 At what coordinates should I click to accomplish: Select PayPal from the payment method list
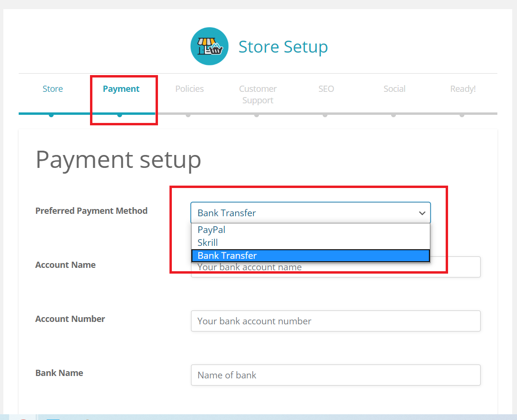(x=211, y=230)
